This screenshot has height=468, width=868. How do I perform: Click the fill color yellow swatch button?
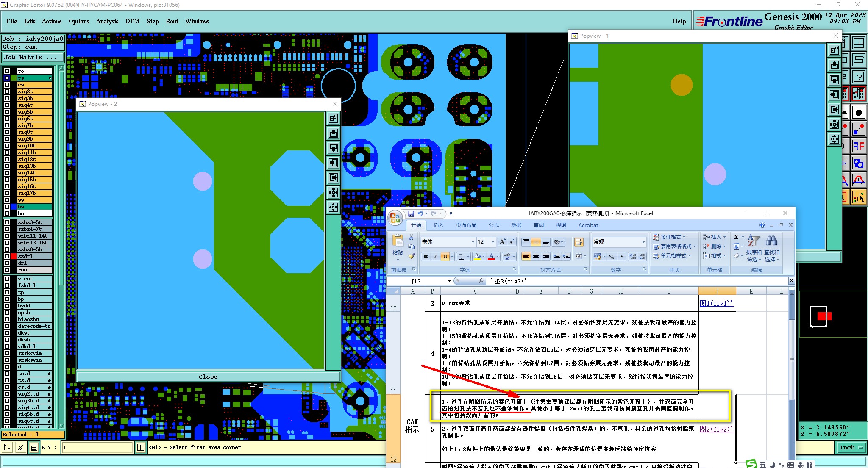point(478,257)
